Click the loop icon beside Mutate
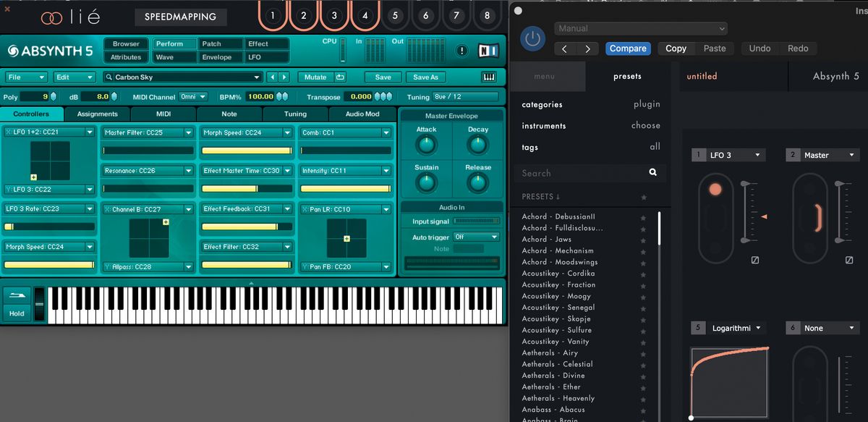The image size is (868, 422). tap(340, 77)
